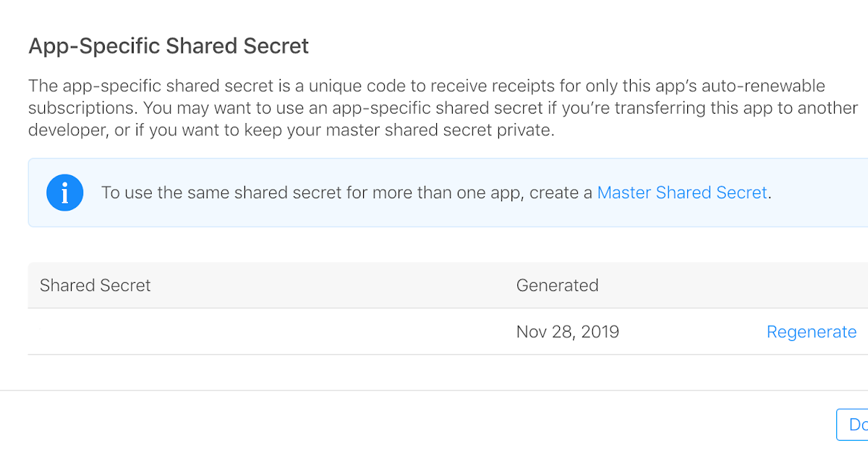Image resolution: width=868 pixels, height=456 pixels.
Task: Click the table header row background
Action: click(x=434, y=285)
